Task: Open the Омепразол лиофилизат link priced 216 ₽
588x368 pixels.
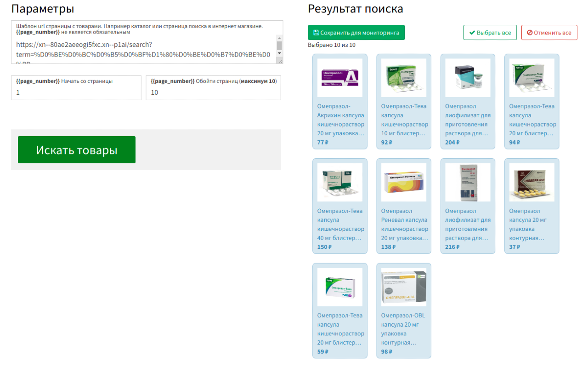Action: tap(468, 224)
